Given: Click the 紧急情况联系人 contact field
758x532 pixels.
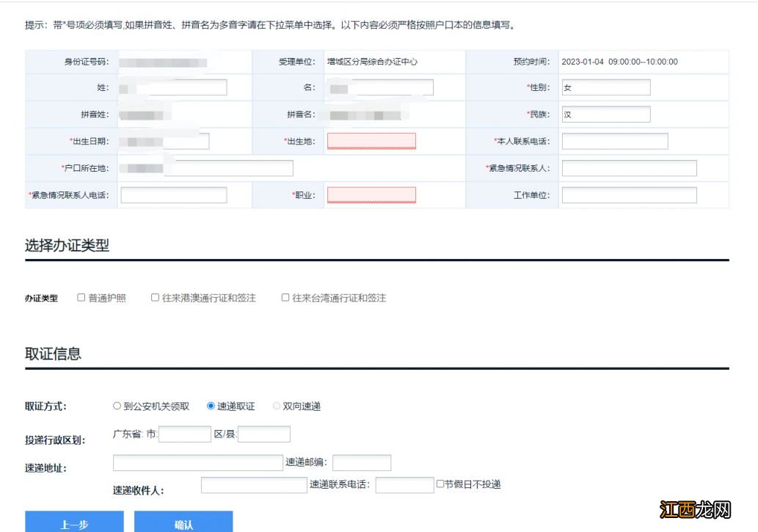Looking at the screenshot, I should tap(628, 167).
